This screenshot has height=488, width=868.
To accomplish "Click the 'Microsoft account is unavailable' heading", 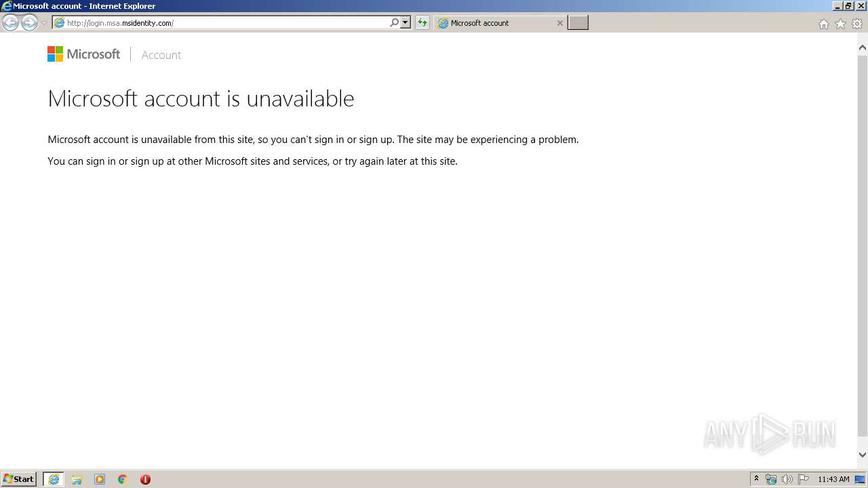I will [201, 98].
